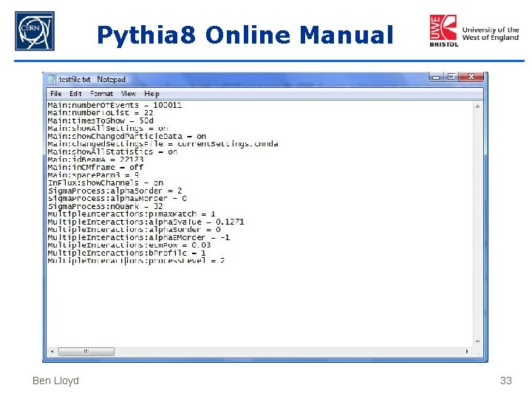The height and width of the screenshot is (399, 532).
Task: Click the line 'Main:spareParm3 = 9'
Action: click(x=93, y=175)
